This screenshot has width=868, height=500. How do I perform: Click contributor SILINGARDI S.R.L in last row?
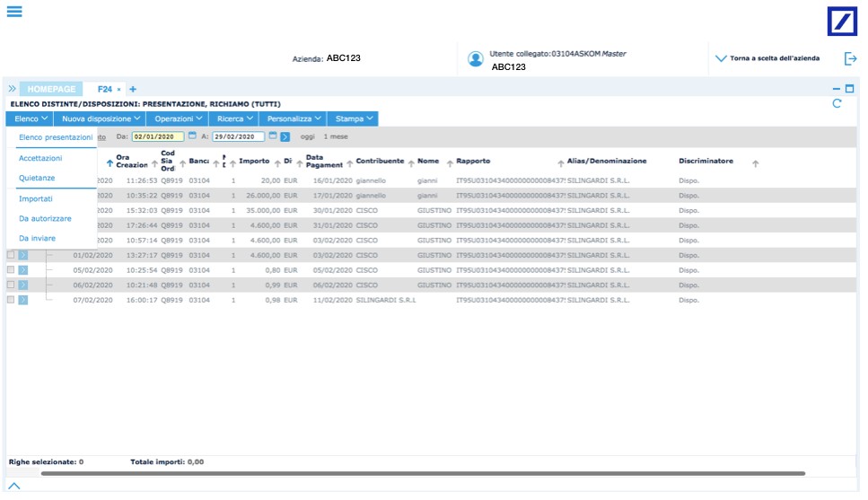pyautogui.click(x=385, y=300)
